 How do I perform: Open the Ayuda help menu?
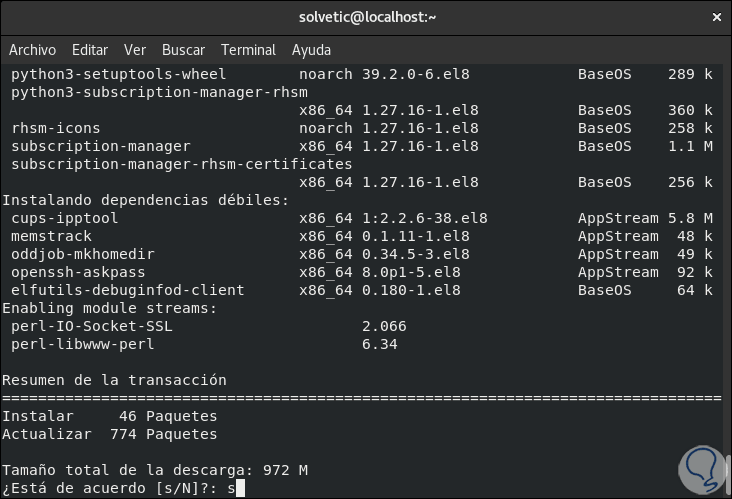(x=311, y=50)
